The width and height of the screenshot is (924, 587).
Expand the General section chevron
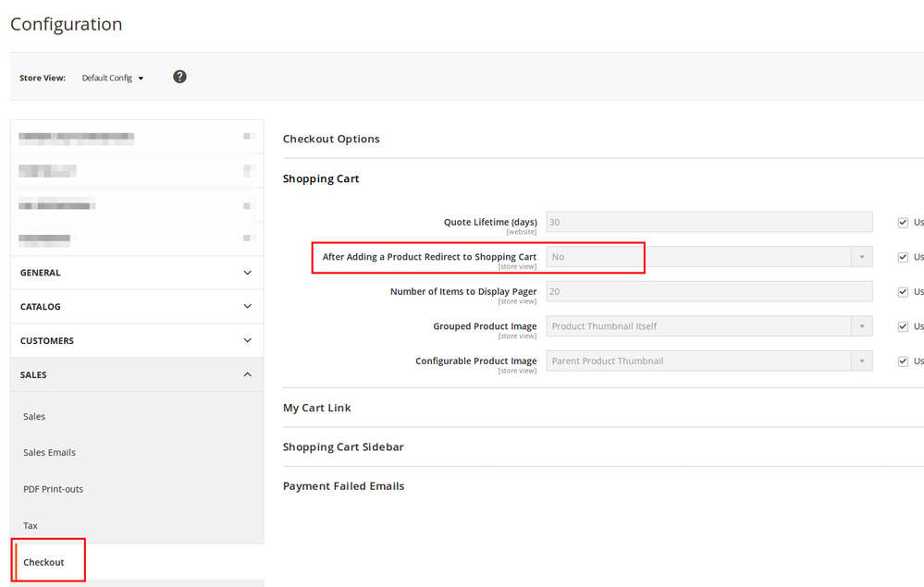coord(247,273)
